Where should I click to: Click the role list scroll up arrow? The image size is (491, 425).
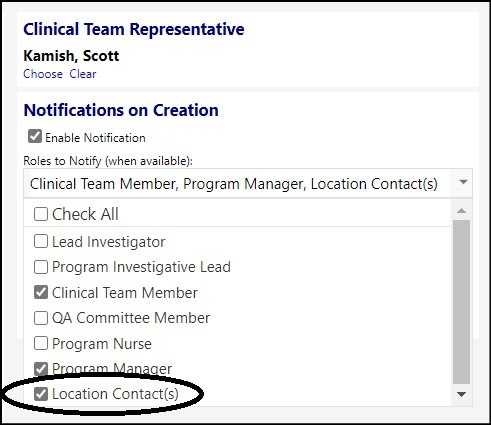click(x=462, y=211)
